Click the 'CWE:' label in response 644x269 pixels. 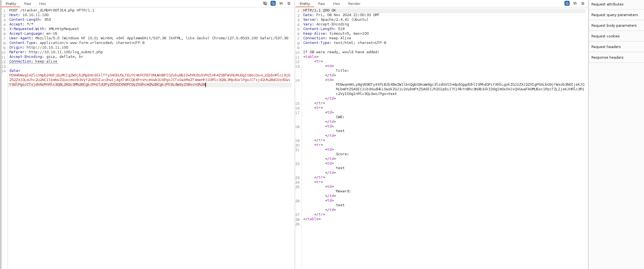point(340,117)
